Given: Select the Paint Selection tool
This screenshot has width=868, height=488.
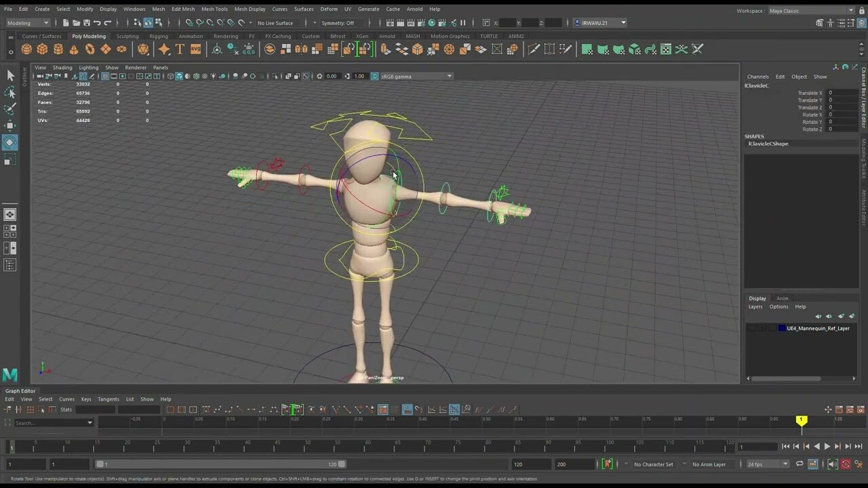Looking at the screenshot, I should point(9,107).
